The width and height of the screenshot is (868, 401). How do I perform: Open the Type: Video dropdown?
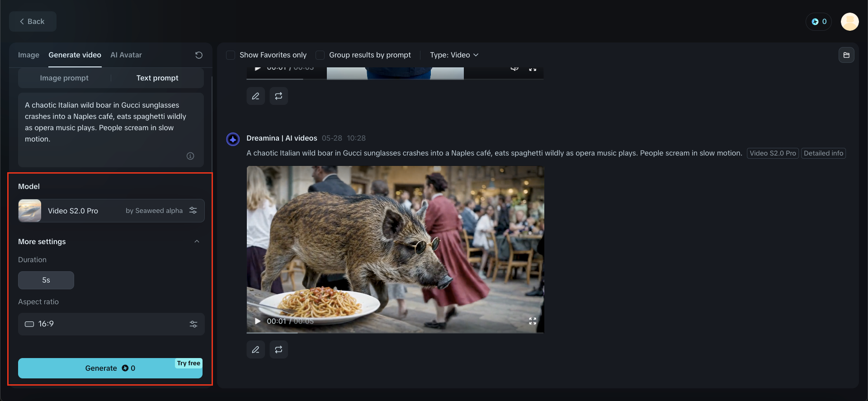pyautogui.click(x=454, y=55)
